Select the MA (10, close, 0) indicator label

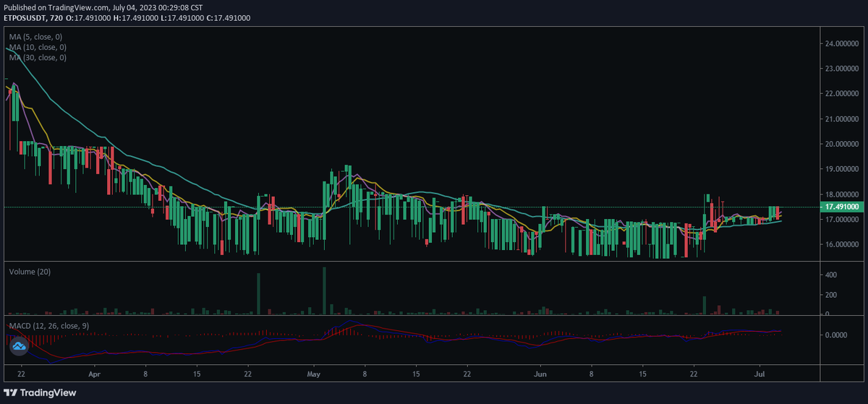37,46
